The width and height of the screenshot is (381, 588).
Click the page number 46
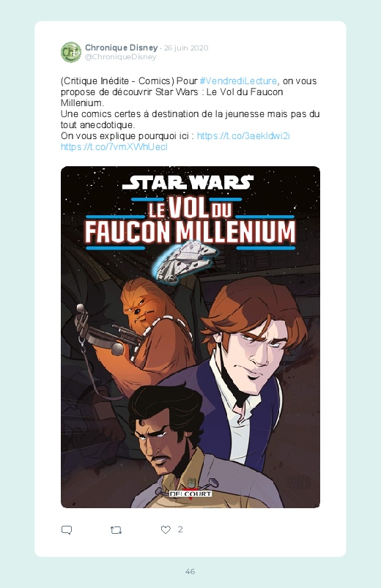click(x=190, y=571)
